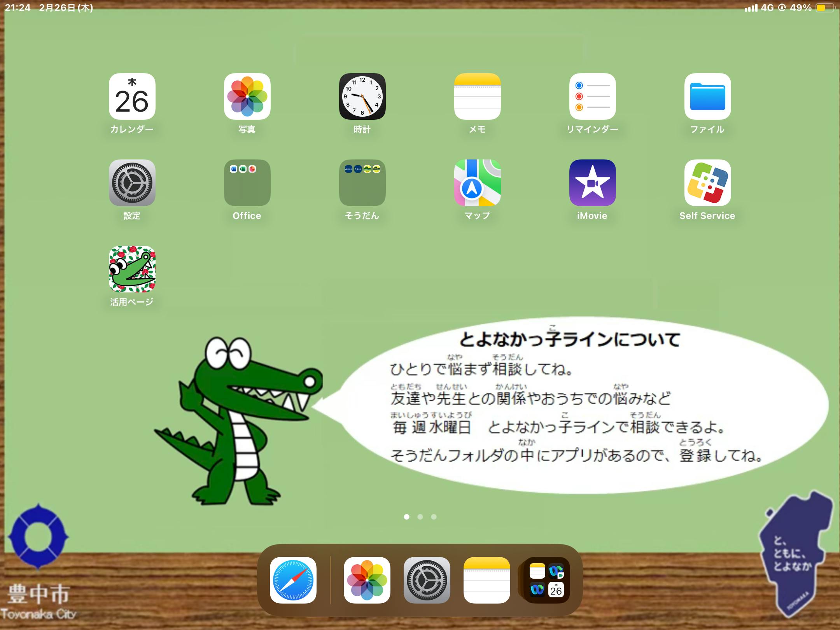Tap the battery indicator in the status bar

tap(824, 8)
